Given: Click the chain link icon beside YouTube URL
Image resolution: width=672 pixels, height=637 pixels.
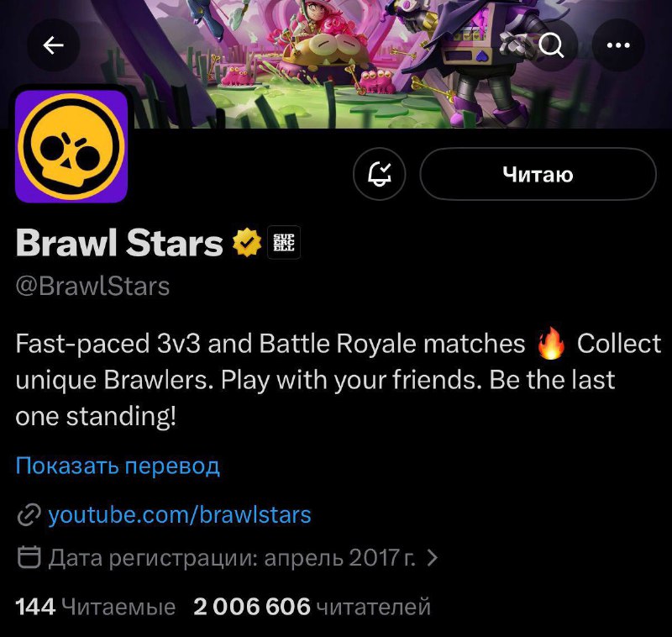Looking at the screenshot, I should click(x=29, y=515).
